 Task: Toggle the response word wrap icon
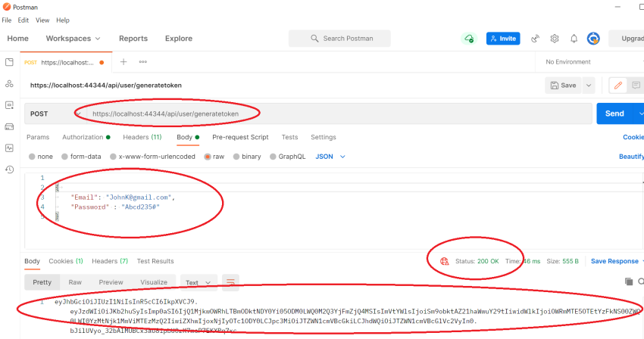pos(230,282)
